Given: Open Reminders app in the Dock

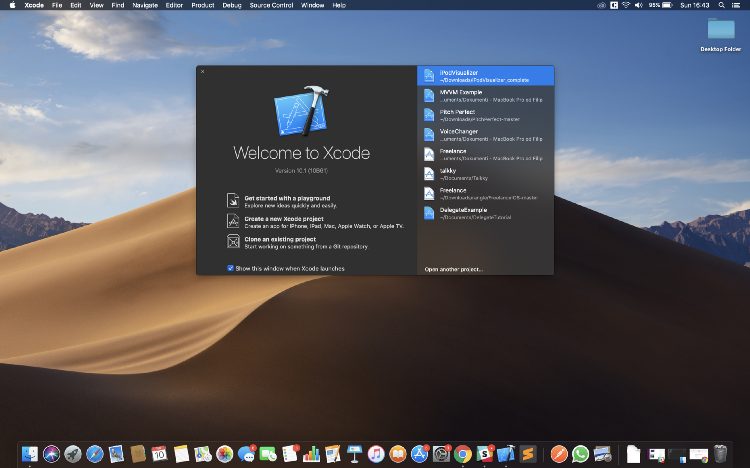Looking at the screenshot, I should point(290,454).
